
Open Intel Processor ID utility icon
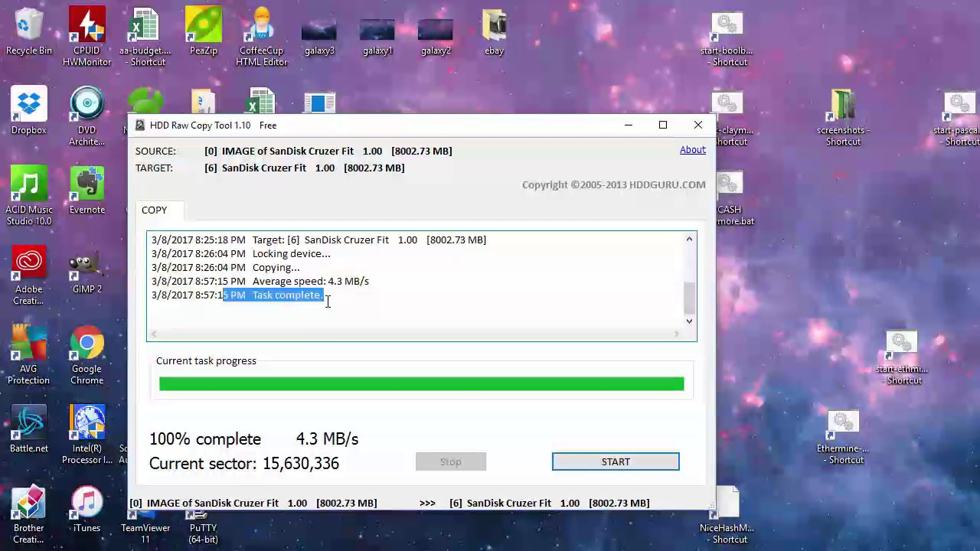click(87, 435)
